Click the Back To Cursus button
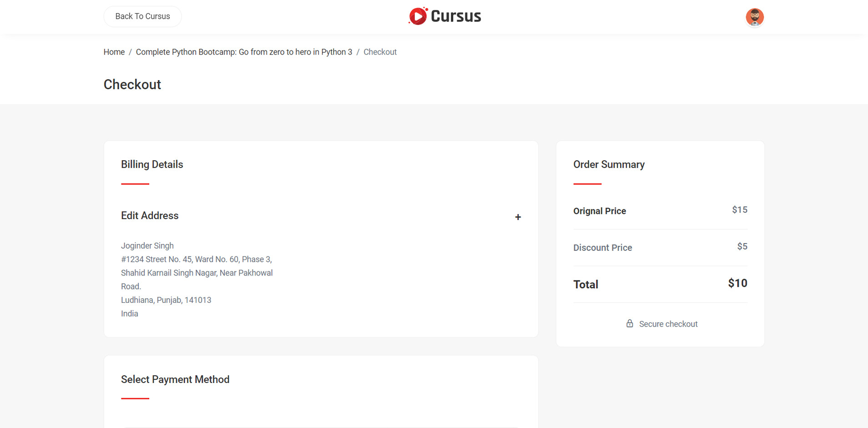Viewport: 868px width, 428px height. (142, 16)
